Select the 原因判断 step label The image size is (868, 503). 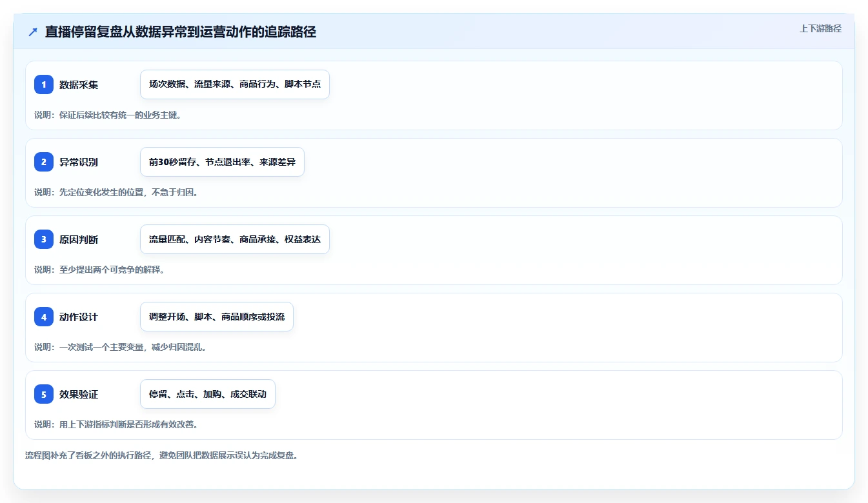point(79,239)
